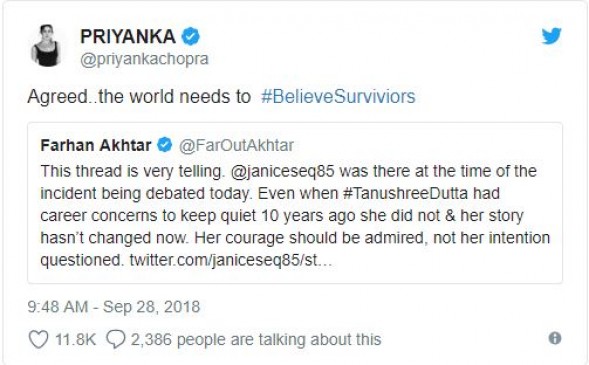
Task: View the 11.8K likes count
Action: [76, 339]
